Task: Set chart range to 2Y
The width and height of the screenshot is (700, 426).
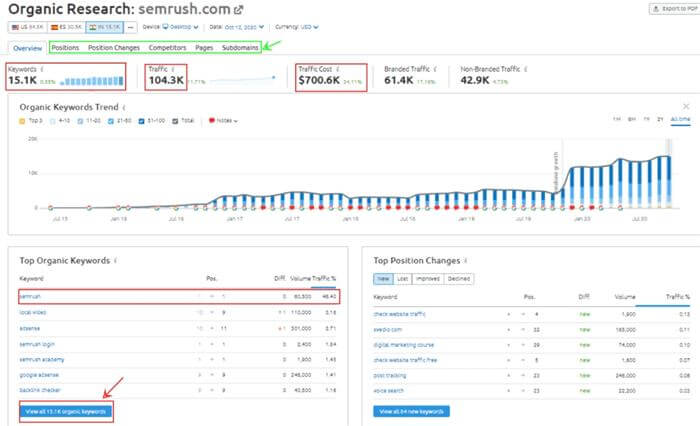Action: 660,119
